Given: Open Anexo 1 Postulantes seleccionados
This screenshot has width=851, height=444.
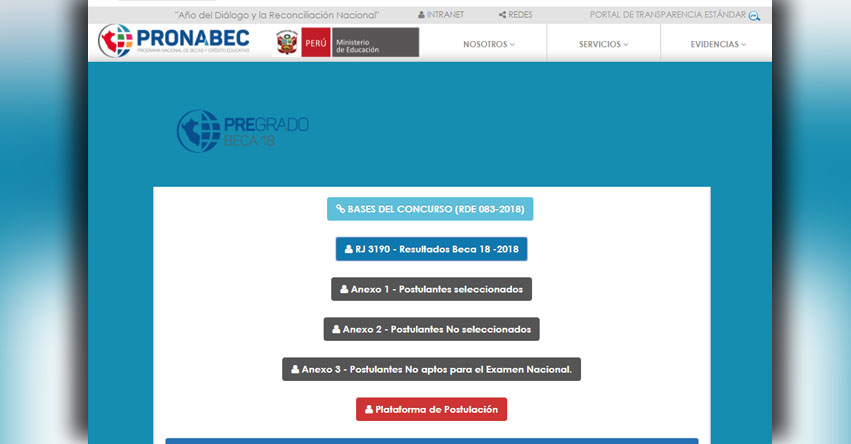Looking at the screenshot, I should 431,289.
